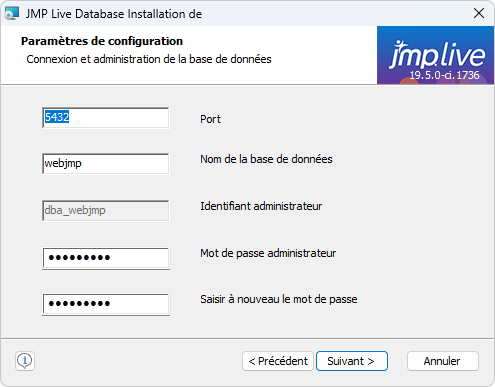
Task: Close the JMP Live Database Installation window
Action: pyautogui.click(x=479, y=13)
